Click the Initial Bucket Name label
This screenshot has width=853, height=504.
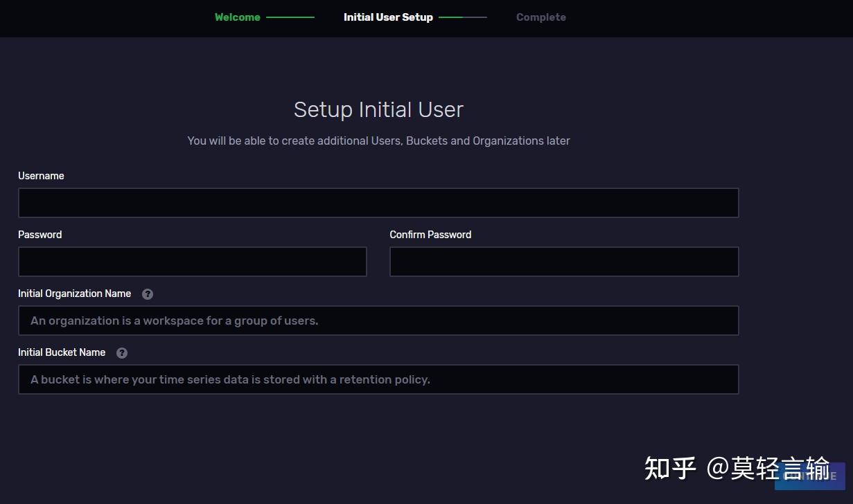pyautogui.click(x=62, y=352)
